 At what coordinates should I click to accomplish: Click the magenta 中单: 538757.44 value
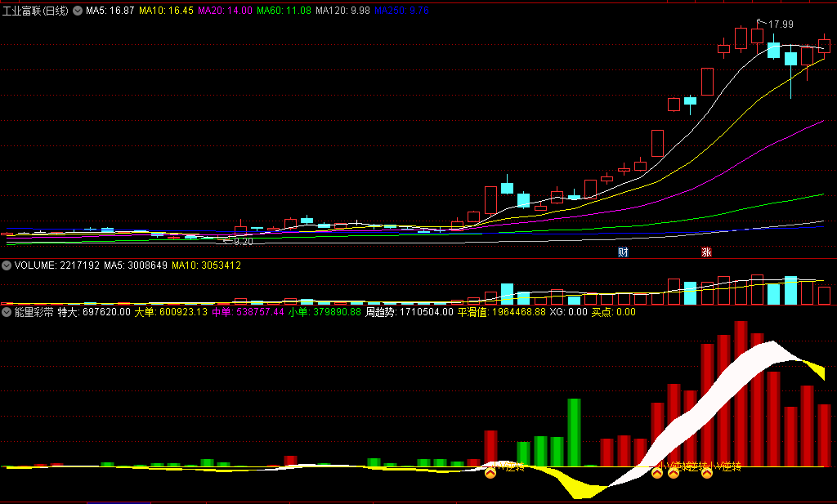(x=248, y=312)
